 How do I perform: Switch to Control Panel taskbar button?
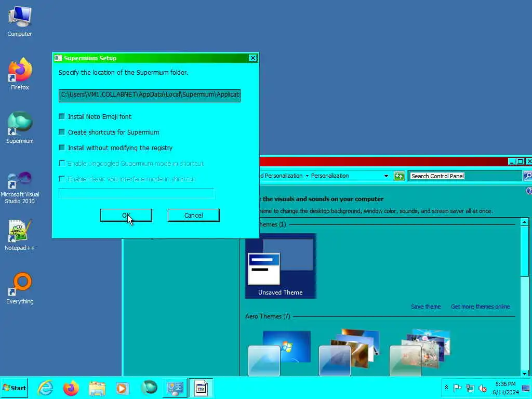pos(175,388)
